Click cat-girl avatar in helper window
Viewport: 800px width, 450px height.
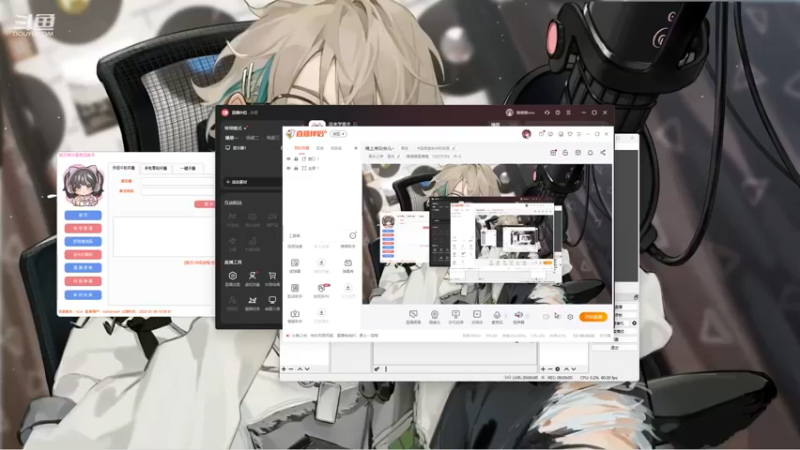83,185
